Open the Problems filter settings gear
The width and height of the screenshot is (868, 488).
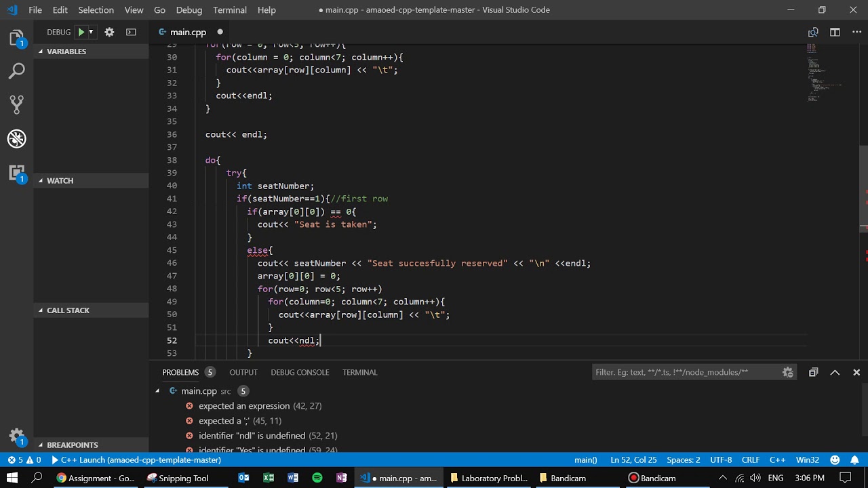pyautogui.click(x=787, y=372)
